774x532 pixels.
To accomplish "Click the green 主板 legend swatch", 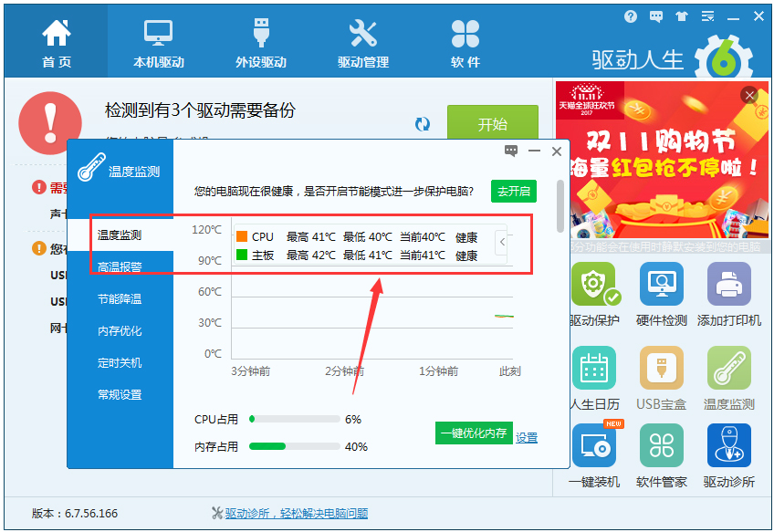I will (x=242, y=255).
